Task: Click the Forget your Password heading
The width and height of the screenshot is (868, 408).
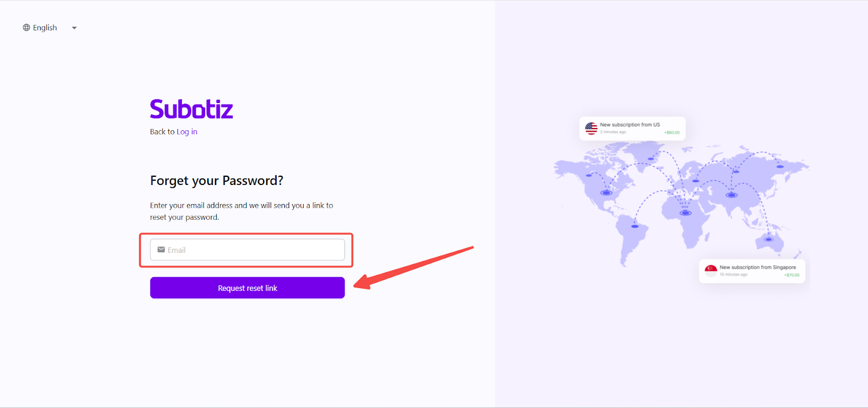Action: coord(216,181)
